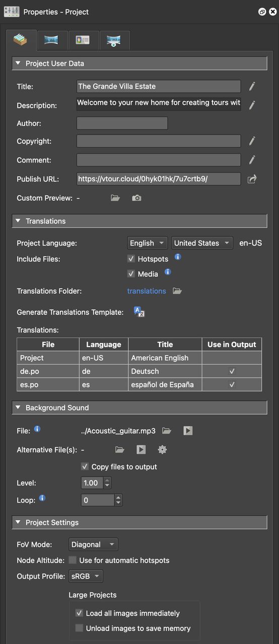This screenshot has width=279, height=644.
Task: Increase the Loop count with up arrow
Action: pos(118,497)
